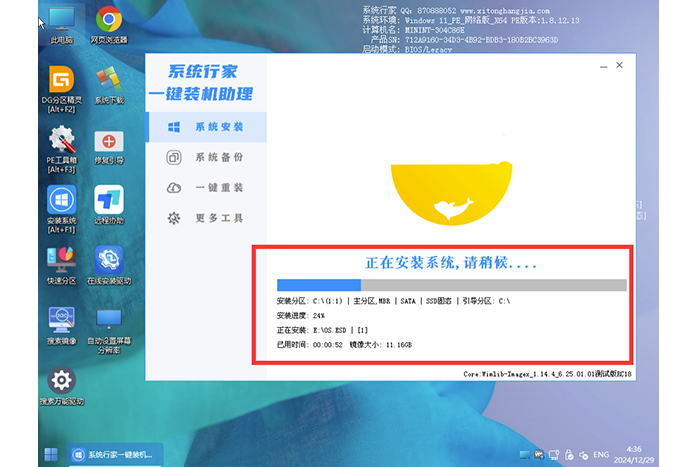The width and height of the screenshot is (699, 467).
Task: Click the ENG language indicator
Action: pyautogui.click(x=600, y=455)
